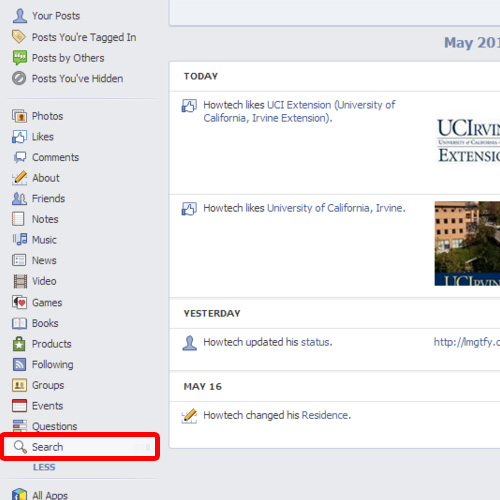The height and width of the screenshot is (500, 500).
Task: Open the Your Posts filter
Action: pos(56,16)
